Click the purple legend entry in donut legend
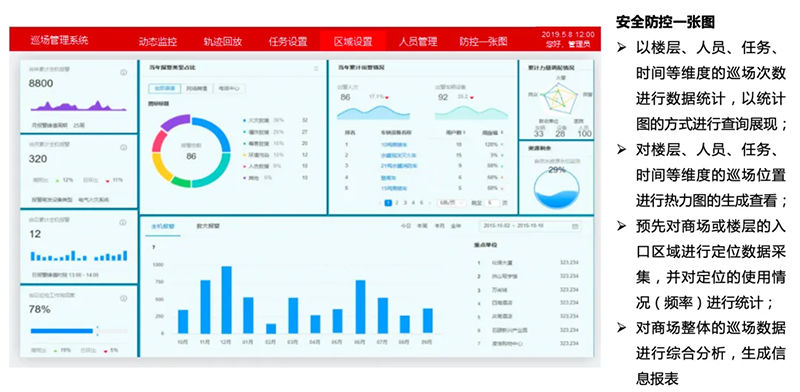800x392 pixels. (276, 178)
